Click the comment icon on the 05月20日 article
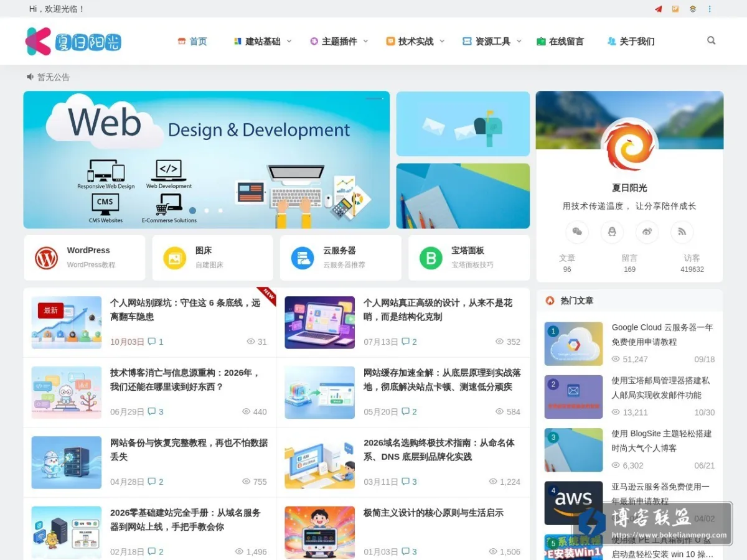This screenshot has height=560, width=747. tap(405, 412)
